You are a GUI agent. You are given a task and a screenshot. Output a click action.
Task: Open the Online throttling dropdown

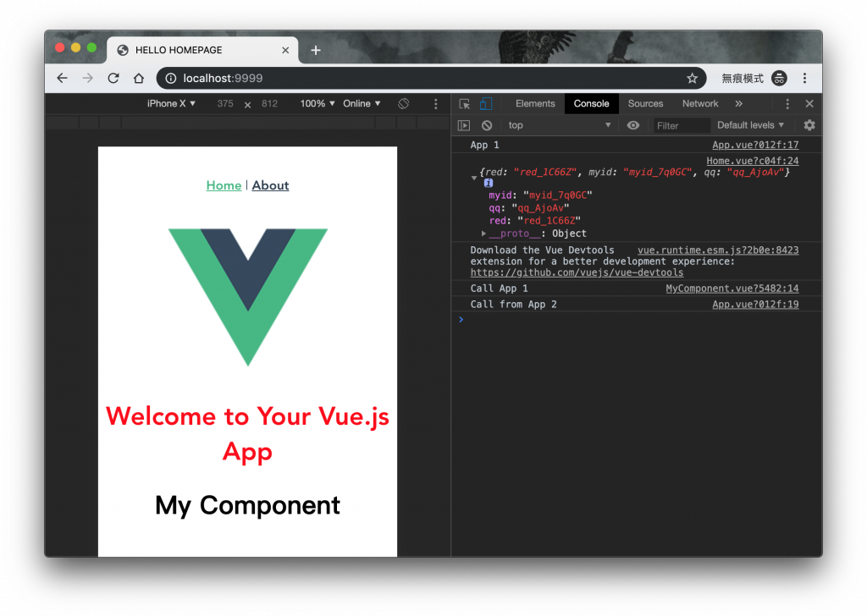[362, 104]
